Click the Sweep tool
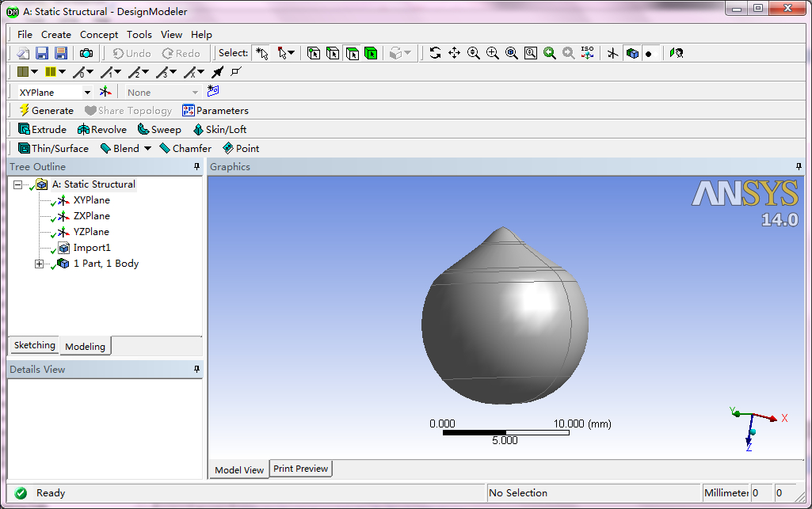This screenshot has height=509, width=812. click(x=159, y=129)
